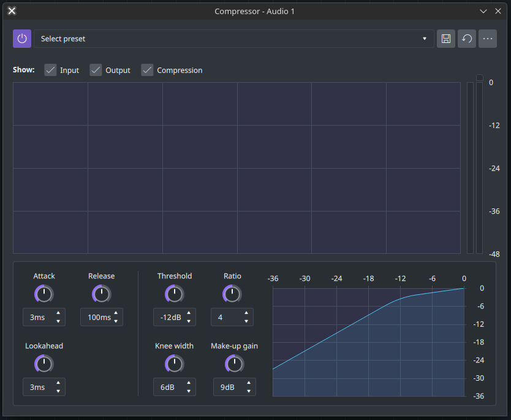Save the preset with the floppy disk icon
Viewport: 511px width, 420px height.
[446, 39]
